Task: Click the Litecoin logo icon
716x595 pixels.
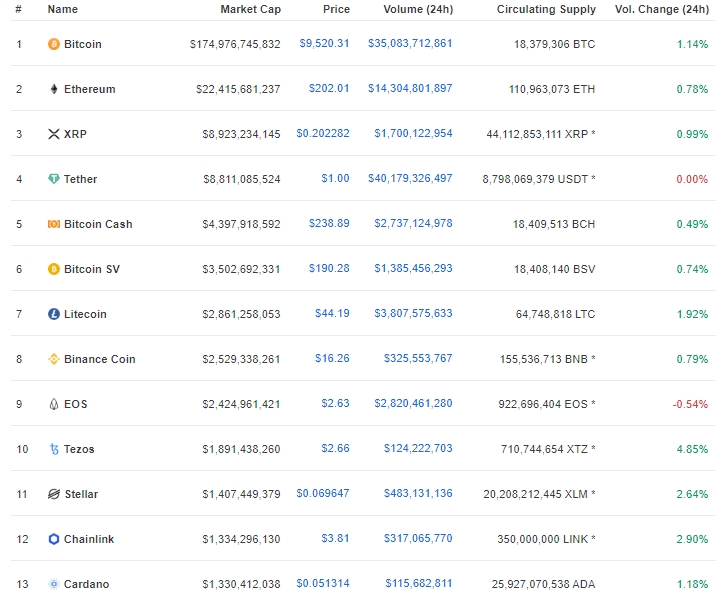Action: click(x=54, y=314)
